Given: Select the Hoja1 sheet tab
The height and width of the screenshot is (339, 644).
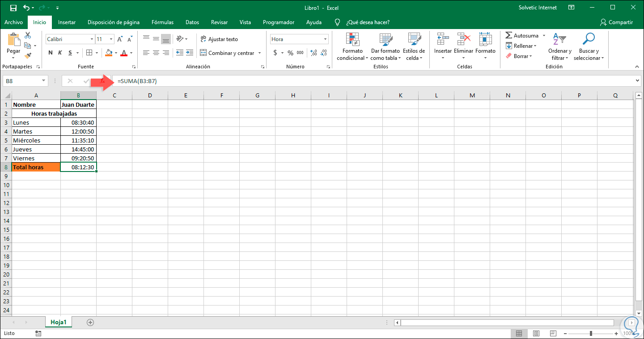Looking at the screenshot, I should coord(59,322).
